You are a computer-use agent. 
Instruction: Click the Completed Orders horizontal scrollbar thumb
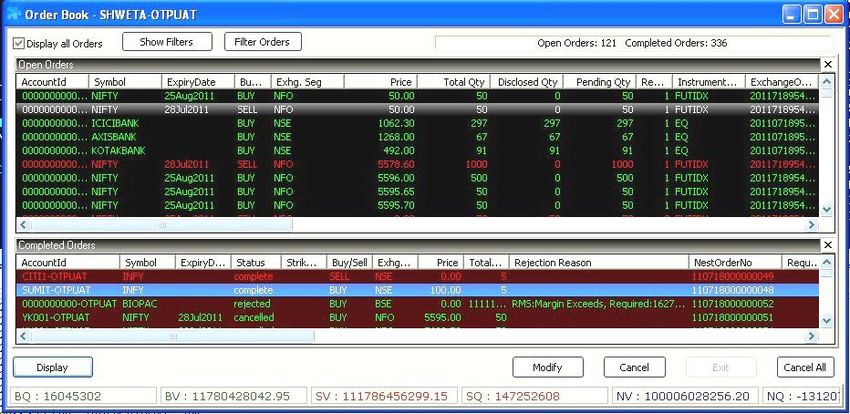tap(172, 337)
